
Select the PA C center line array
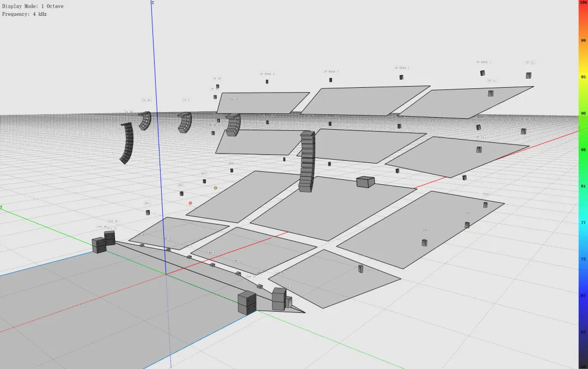[185, 123]
